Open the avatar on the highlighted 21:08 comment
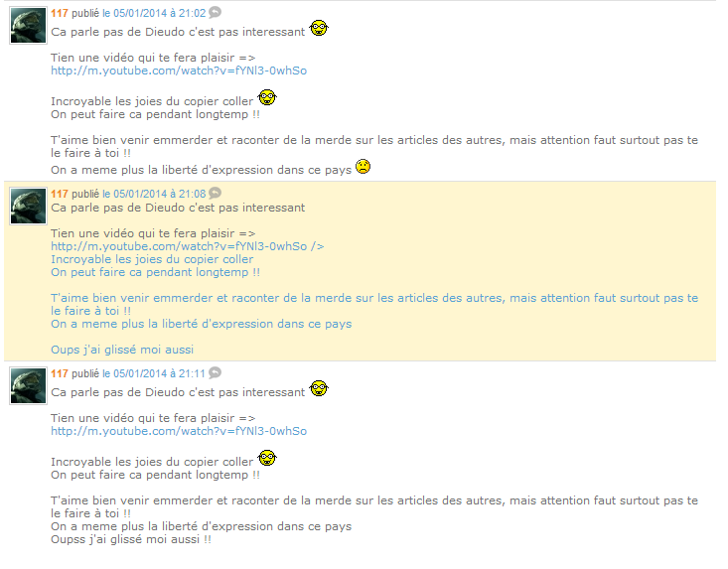 coord(29,207)
